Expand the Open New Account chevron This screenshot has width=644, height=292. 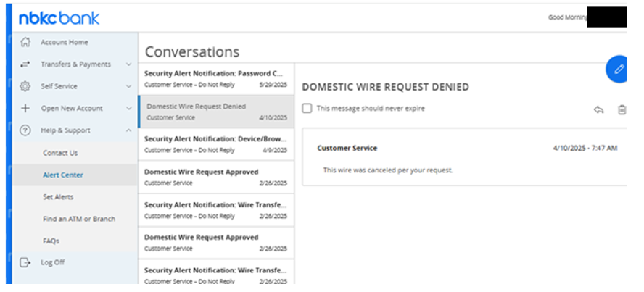(x=128, y=109)
